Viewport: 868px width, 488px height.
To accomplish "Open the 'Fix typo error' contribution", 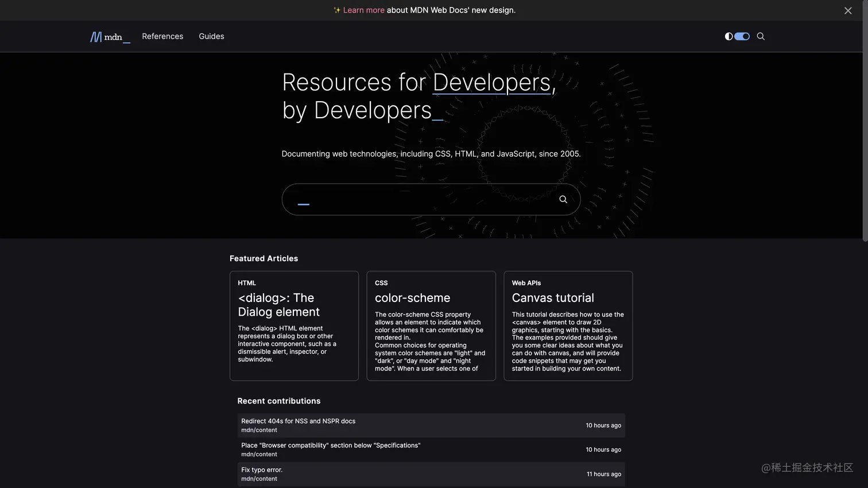I will [x=262, y=470].
